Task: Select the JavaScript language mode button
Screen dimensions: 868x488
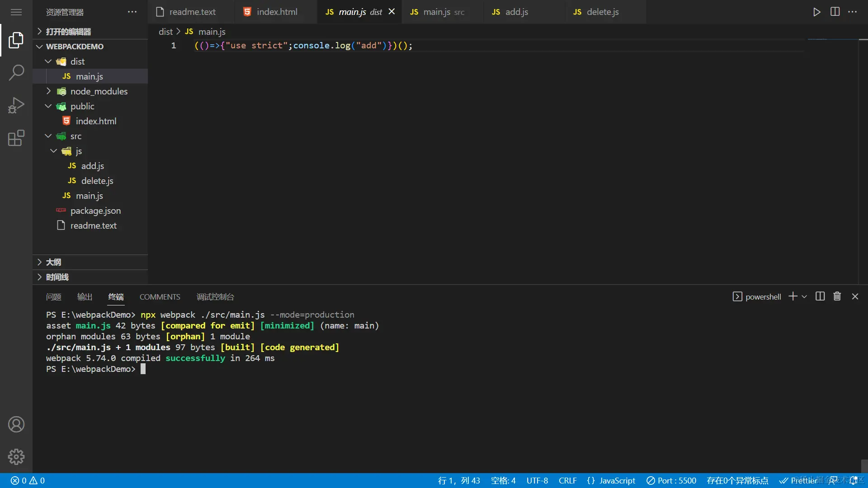Action: pyautogui.click(x=611, y=481)
